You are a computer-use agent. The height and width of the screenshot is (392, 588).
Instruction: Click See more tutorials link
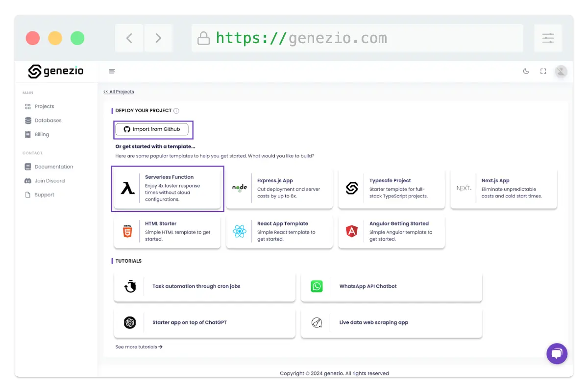pos(139,347)
